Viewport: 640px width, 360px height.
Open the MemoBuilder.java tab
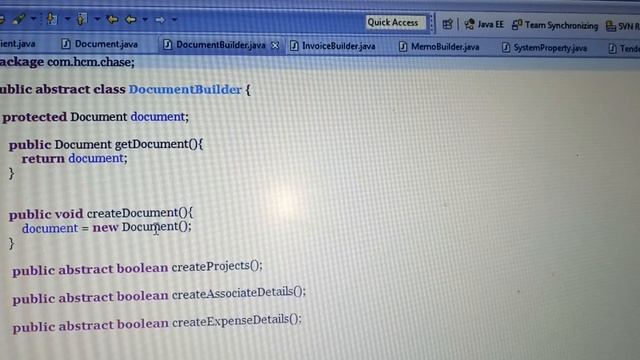pos(439,47)
